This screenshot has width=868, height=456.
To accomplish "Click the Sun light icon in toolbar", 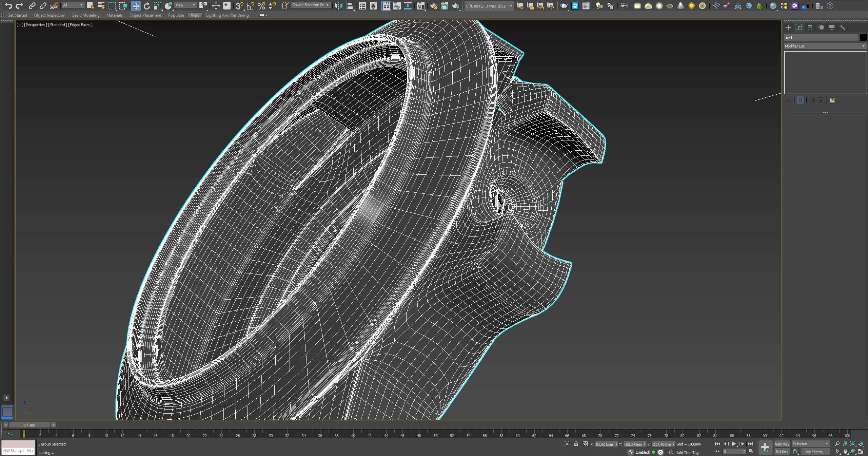I will click(691, 6).
